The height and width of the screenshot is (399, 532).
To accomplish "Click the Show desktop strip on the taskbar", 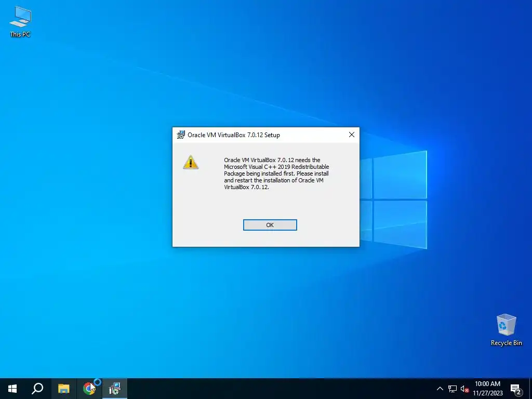I will pos(530,389).
